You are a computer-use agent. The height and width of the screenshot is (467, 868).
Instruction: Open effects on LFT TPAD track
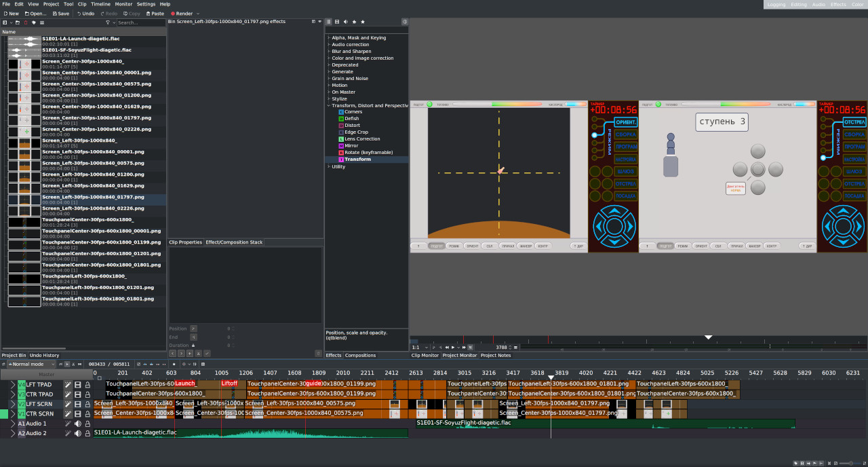(x=68, y=385)
